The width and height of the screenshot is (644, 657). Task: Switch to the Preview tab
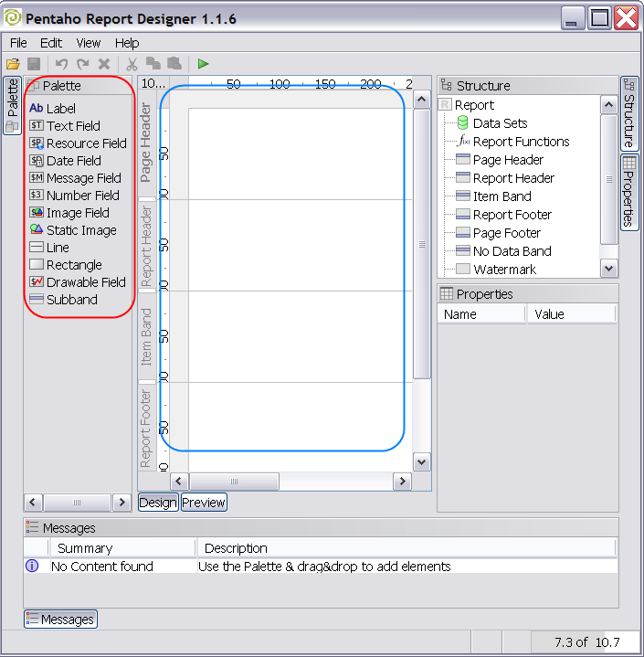[x=204, y=503]
